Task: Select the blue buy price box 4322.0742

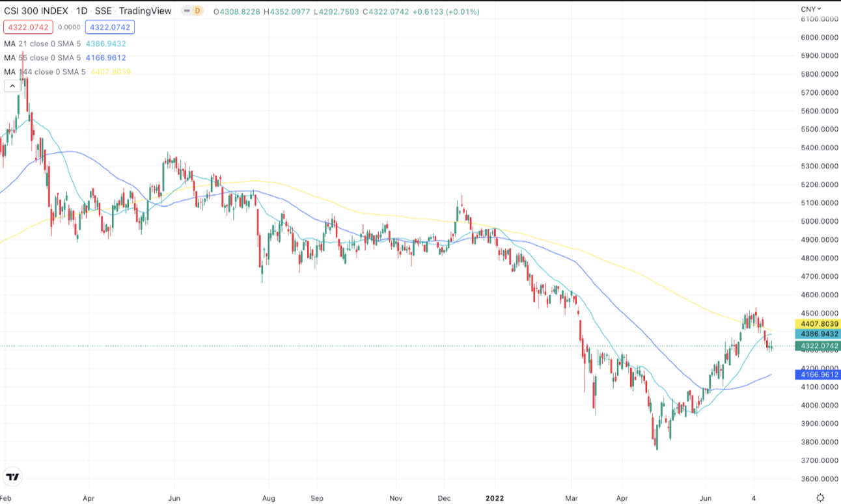Action: 110,27
